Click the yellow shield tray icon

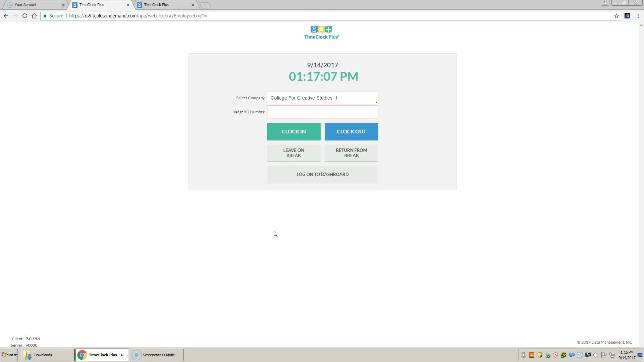point(540,355)
